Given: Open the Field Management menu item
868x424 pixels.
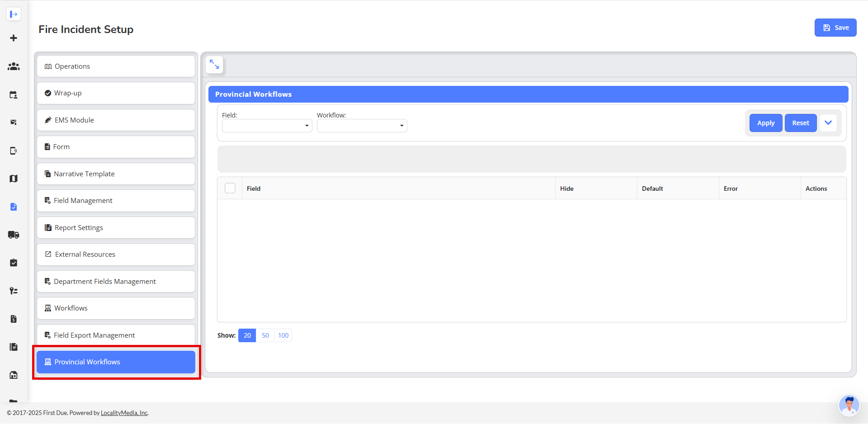Looking at the screenshot, I should pyautogui.click(x=116, y=201).
